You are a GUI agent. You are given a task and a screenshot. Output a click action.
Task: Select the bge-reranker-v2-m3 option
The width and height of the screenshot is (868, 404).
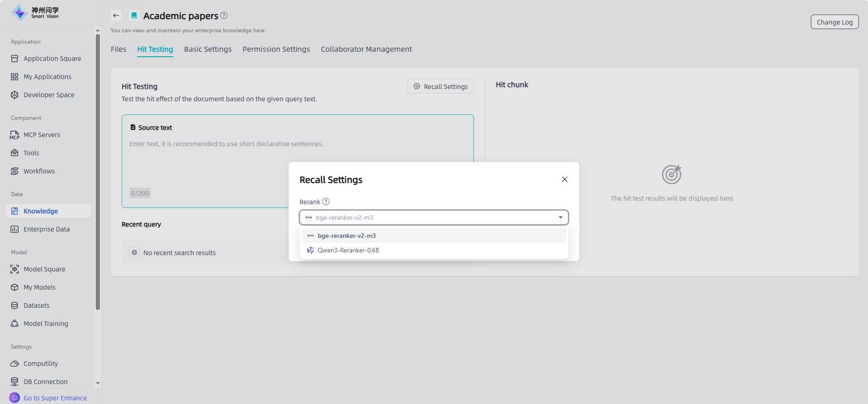347,236
